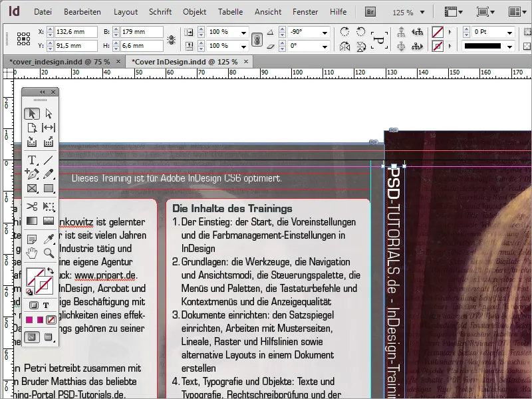This screenshot has width=532, height=399.
Task: Set formatting affects container
Action: (x=34, y=305)
